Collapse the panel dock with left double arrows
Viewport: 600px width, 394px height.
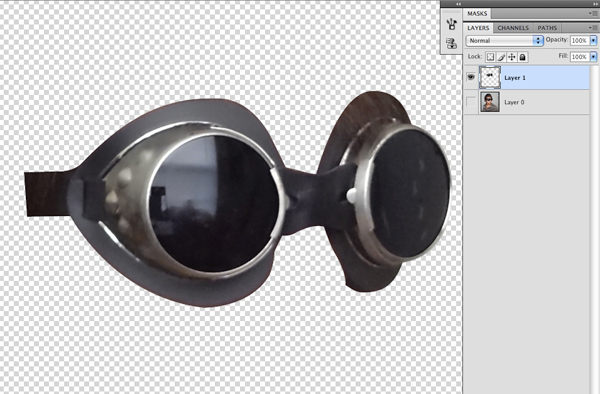(x=458, y=4)
